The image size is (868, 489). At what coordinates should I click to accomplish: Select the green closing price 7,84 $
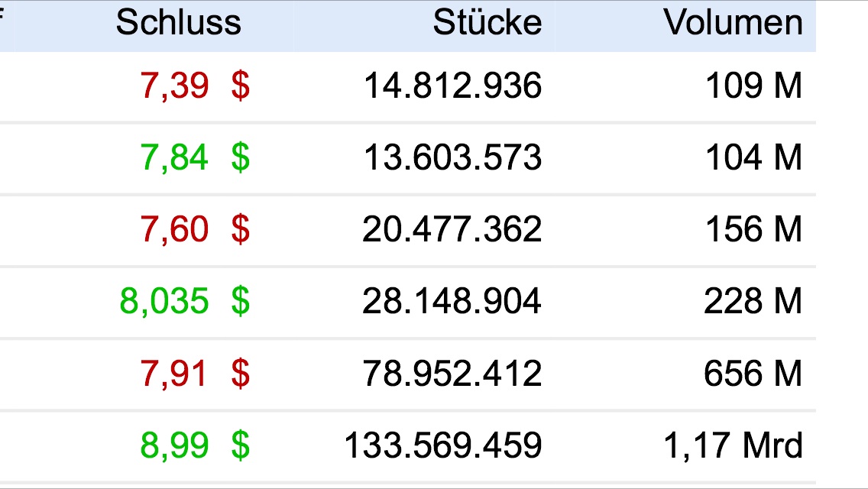(x=196, y=158)
